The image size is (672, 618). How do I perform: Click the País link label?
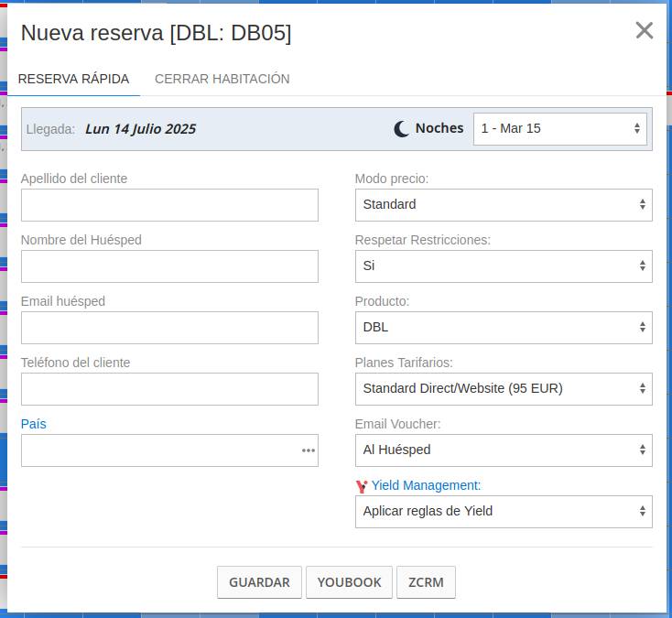point(34,424)
